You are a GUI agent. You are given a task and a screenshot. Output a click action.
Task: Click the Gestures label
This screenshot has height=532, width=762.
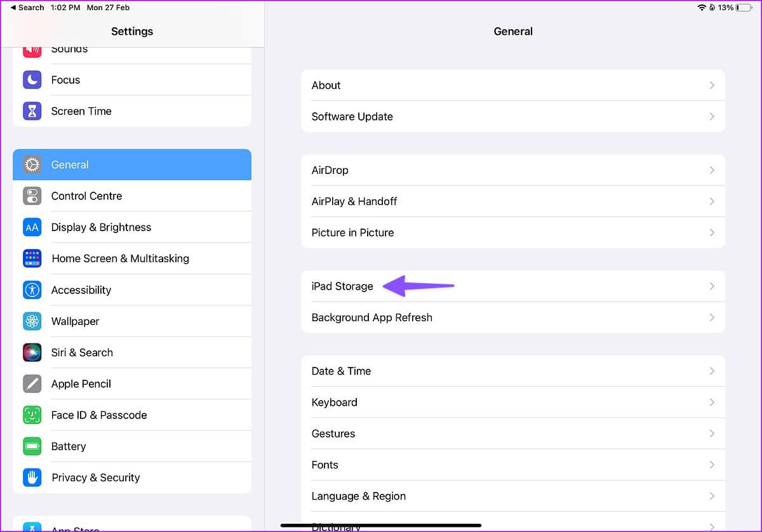pos(333,434)
